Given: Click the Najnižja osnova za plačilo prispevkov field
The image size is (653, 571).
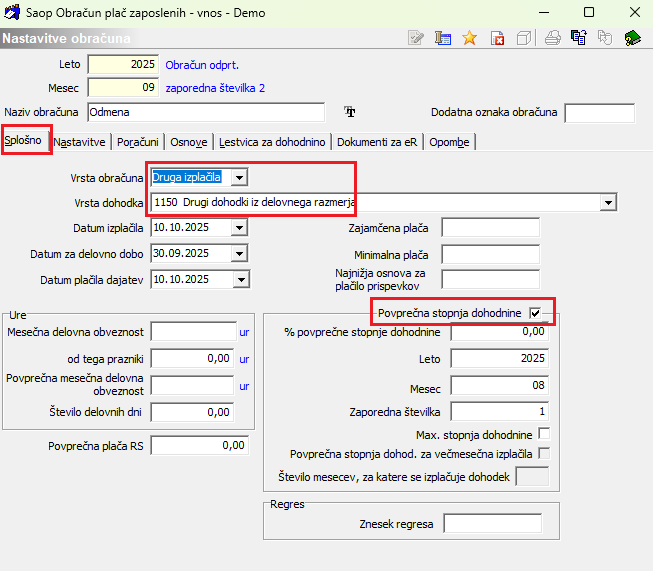Looking at the screenshot, I should 491,279.
